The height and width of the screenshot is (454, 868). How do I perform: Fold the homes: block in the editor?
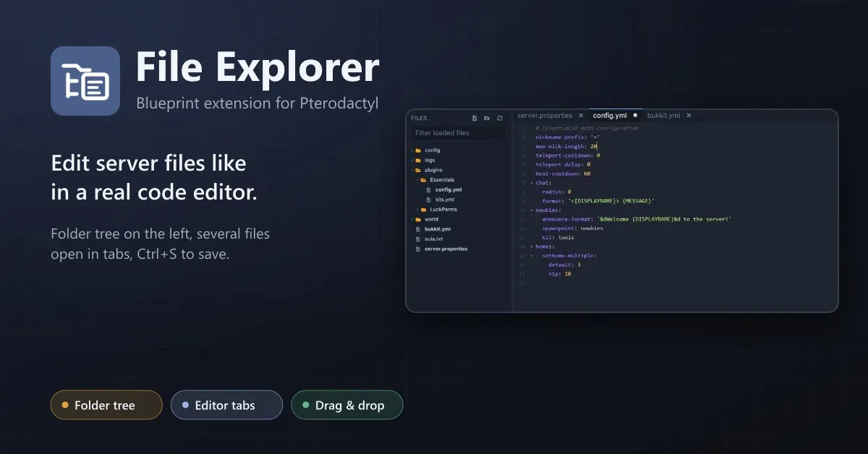(x=532, y=247)
